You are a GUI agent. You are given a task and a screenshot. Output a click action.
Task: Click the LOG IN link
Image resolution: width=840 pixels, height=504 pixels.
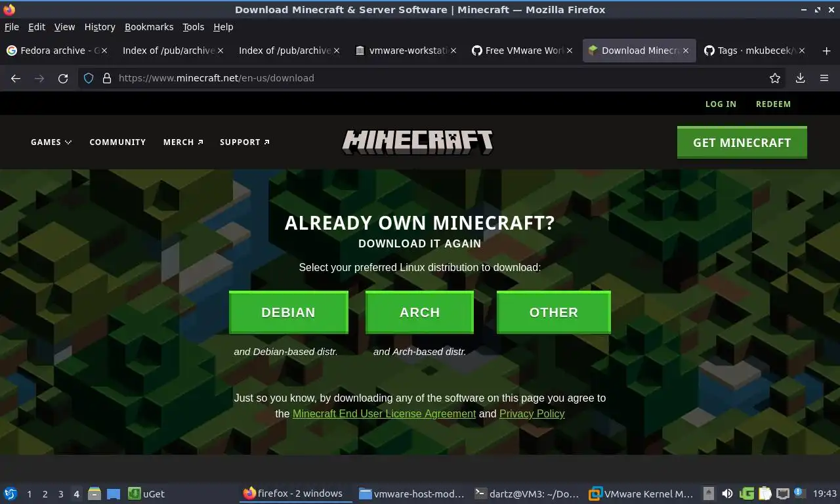(x=721, y=104)
